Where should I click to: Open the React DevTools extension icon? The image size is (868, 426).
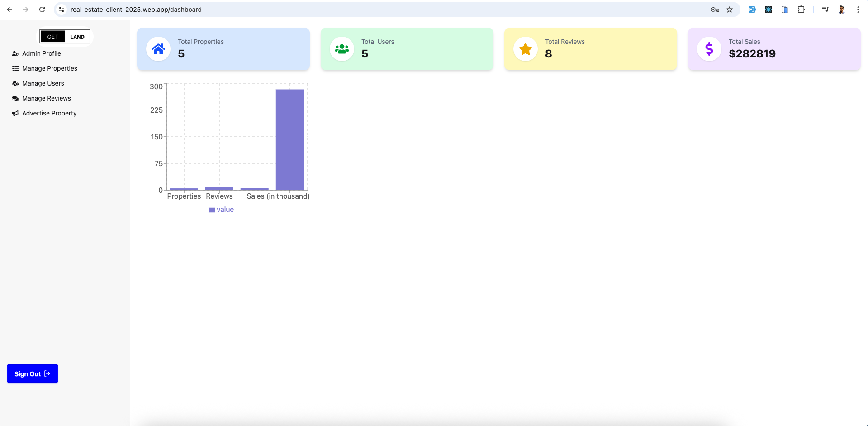click(x=768, y=10)
